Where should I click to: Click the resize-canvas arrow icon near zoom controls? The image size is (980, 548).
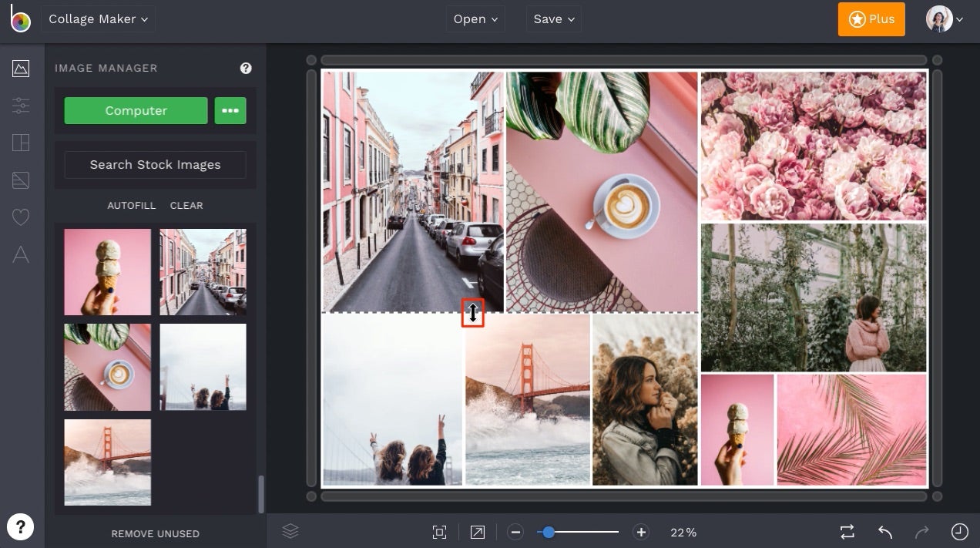(x=477, y=532)
